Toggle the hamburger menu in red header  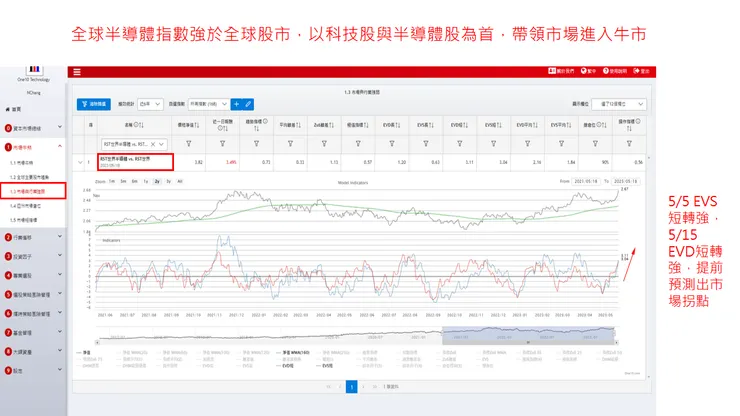pos(77,72)
